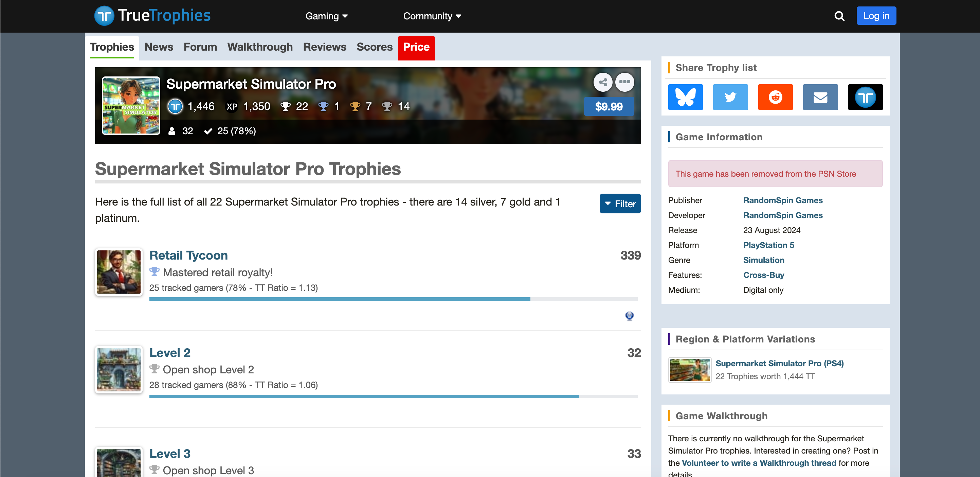
Task: Open the PlayStation 5 platform link
Action: pos(768,245)
